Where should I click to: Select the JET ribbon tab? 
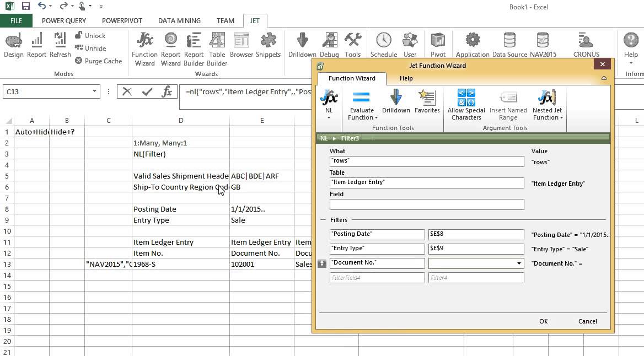[x=255, y=20]
